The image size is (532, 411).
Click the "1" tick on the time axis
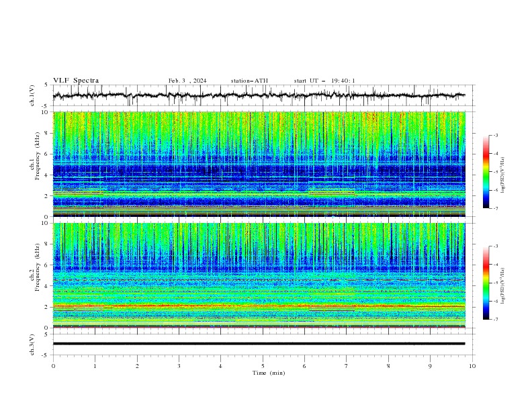click(x=95, y=366)
